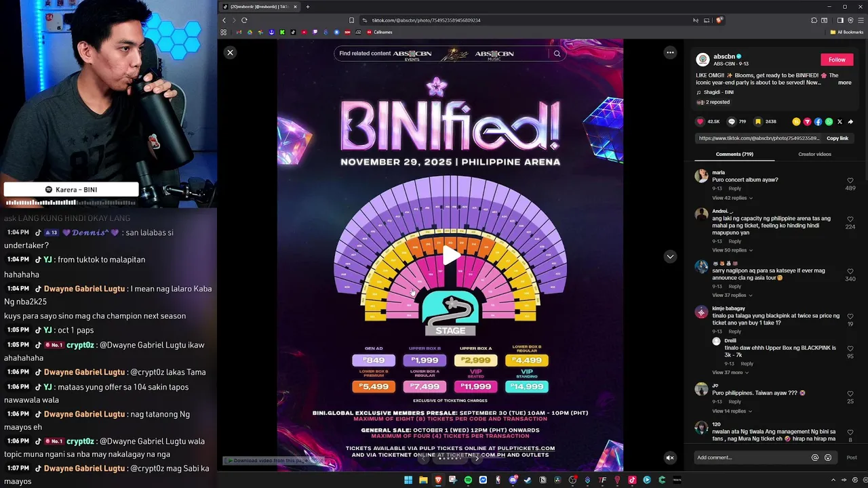Open Discord from the taskbar
Image resolution: width=868 pixels, height=488 pixels.
coord(513,480)
